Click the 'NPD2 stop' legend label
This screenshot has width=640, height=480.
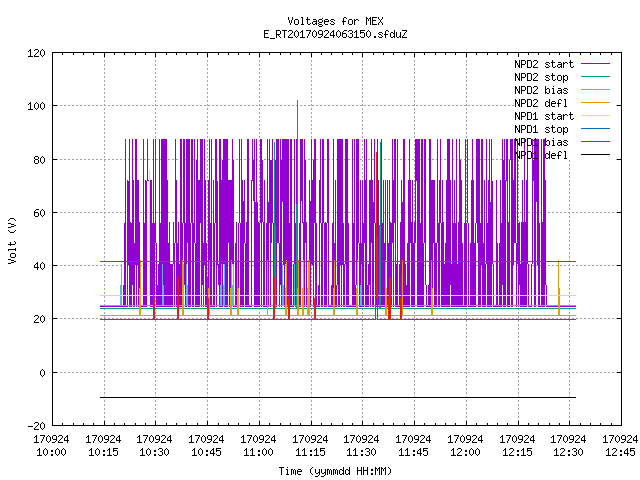541,77
